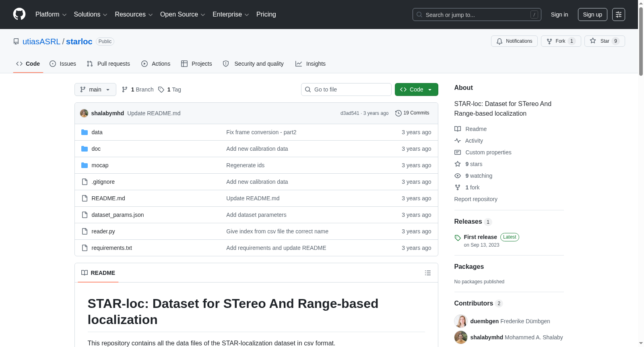Image resolution: width=644 pixels, height=347 pixels.
Task: Click the fork icon in About sidebar
Action: point(458,187)
